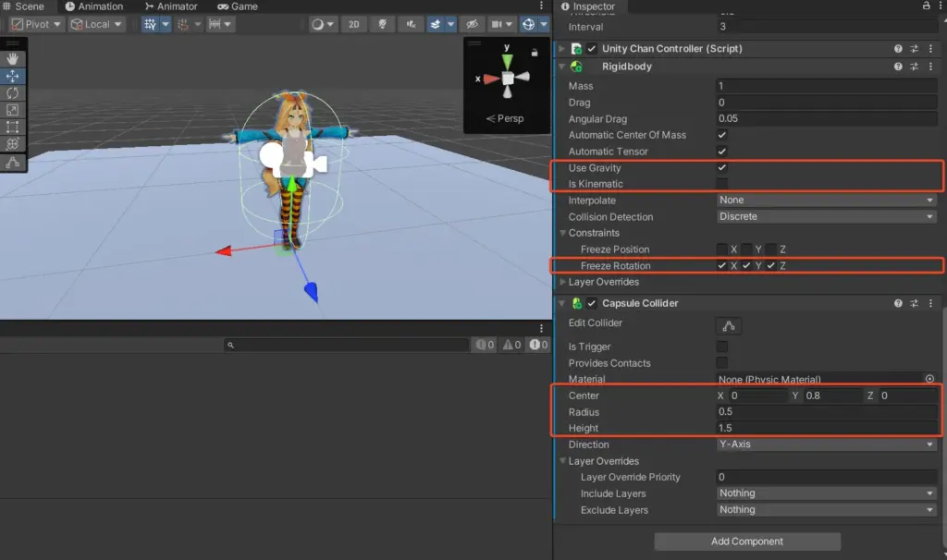
Task: Click the Edit Collider button
Action: (x=729, y=326)
